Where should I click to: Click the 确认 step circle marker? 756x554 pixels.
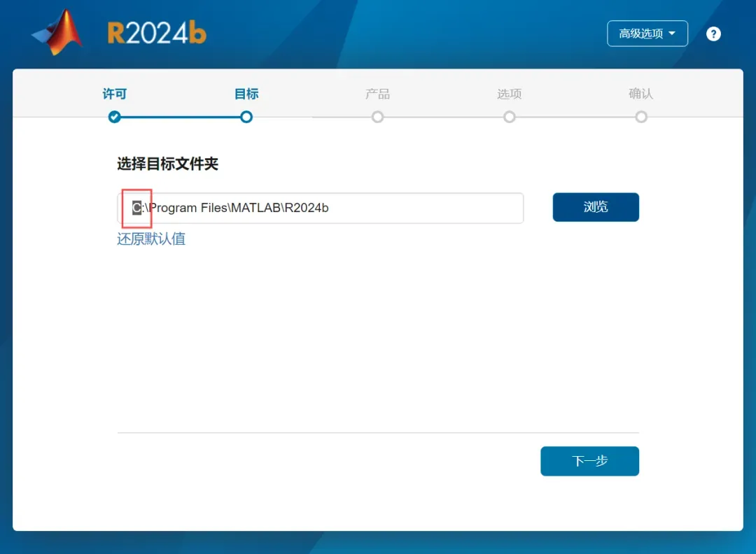click(640, 117)
